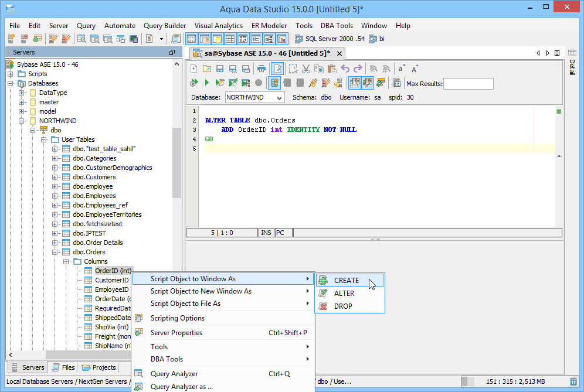This screenshot has height=392, width=584.
Task: Open the ER Modeler menu
Action: tap(269, 26)
